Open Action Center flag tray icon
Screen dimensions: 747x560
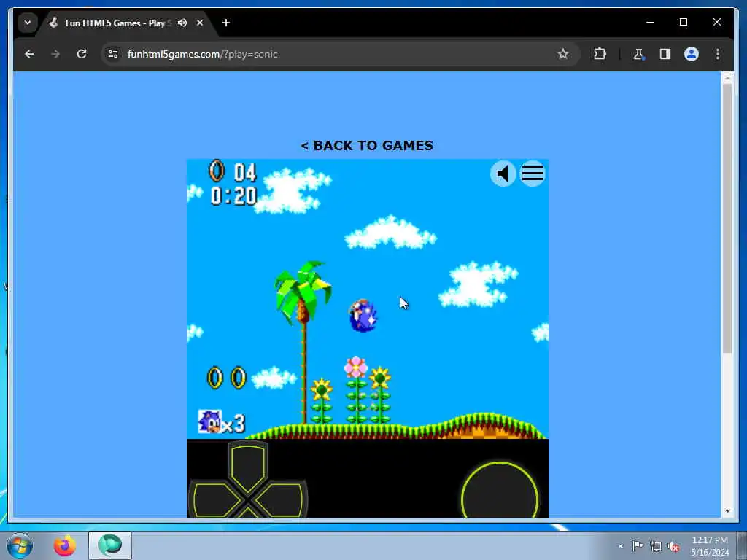click(x=638, y=546)
